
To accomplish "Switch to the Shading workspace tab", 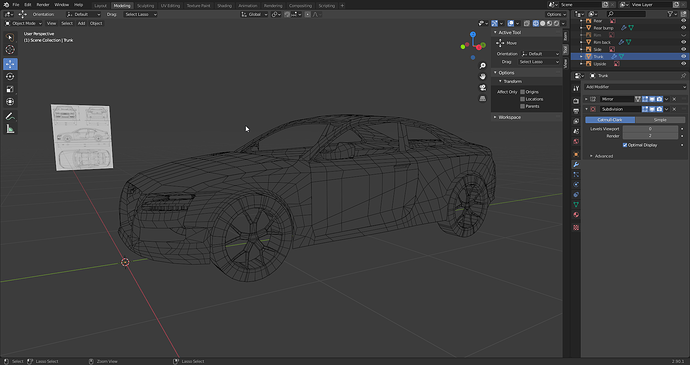I will (x=224, y=6).
